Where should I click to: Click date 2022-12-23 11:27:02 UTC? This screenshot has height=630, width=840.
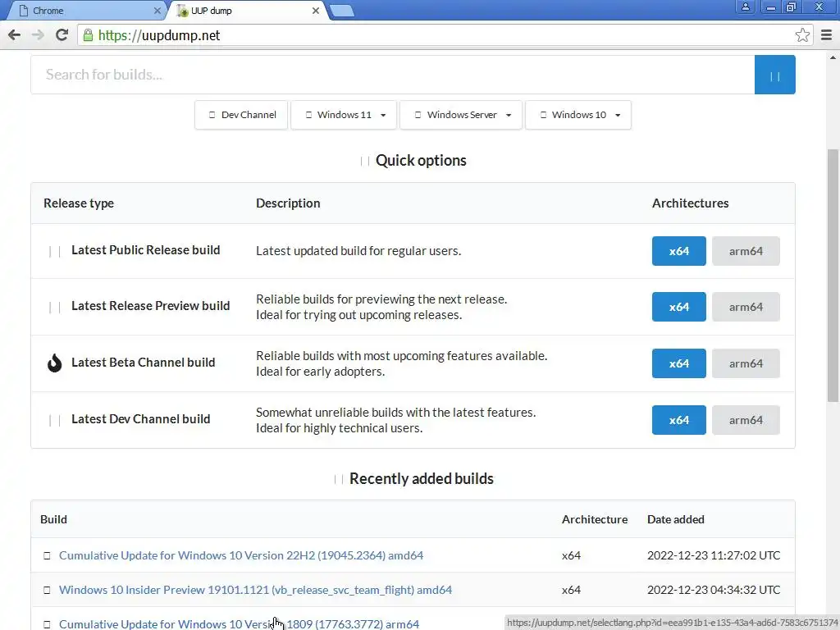(714, 555)
